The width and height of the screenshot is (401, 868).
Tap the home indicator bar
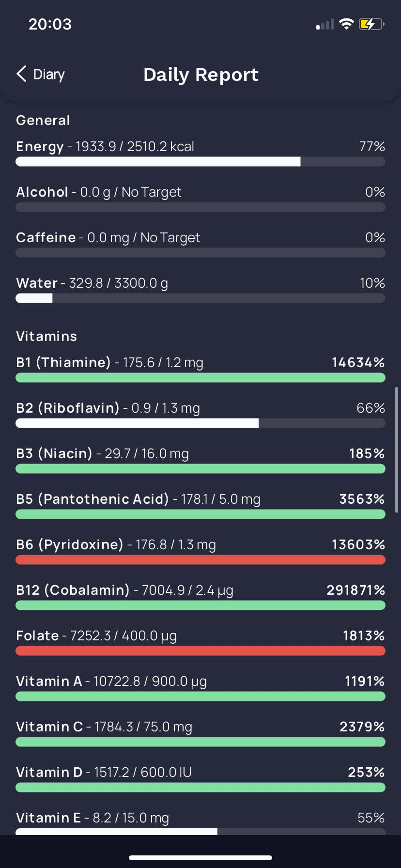(200, 858)
